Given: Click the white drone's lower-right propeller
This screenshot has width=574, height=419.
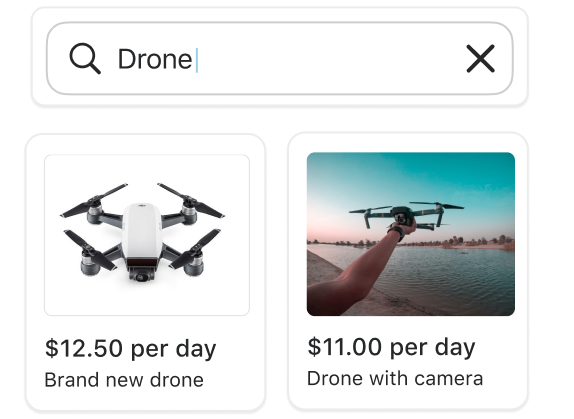Looking at the screenshot, I should (x=195, y=250).
